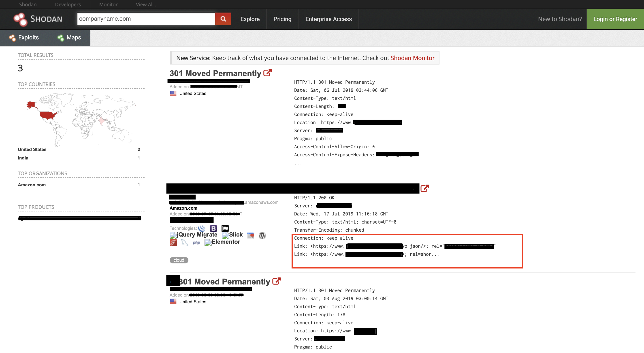Image resolution: width=644 pixels, height=353 pixels.
Task: Click the MySQL dolphin icon
Action: pyautogui.click(x=185, y=243)
